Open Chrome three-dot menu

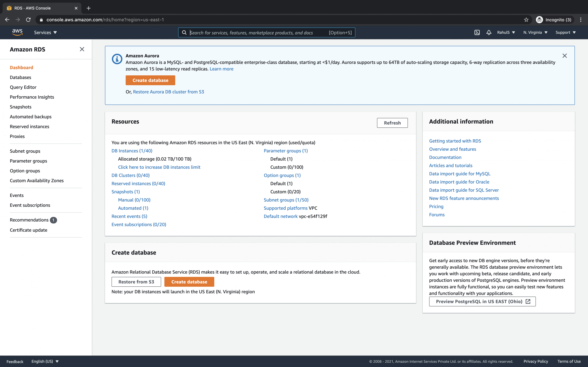(x=581, y=20)
